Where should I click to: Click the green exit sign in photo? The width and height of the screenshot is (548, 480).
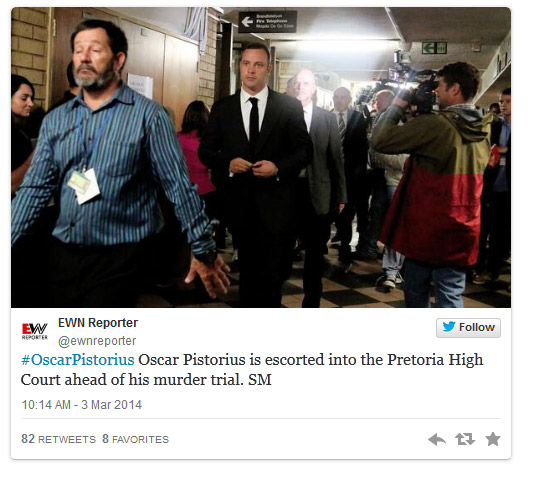[434, 48]
